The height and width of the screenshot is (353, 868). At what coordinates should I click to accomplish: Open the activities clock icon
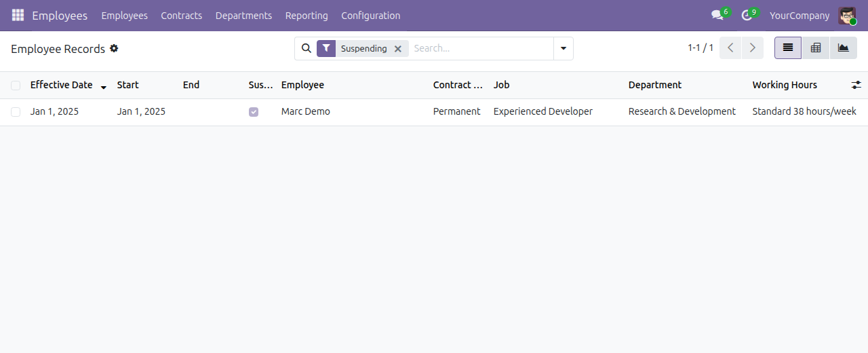(x=747, y=15)
